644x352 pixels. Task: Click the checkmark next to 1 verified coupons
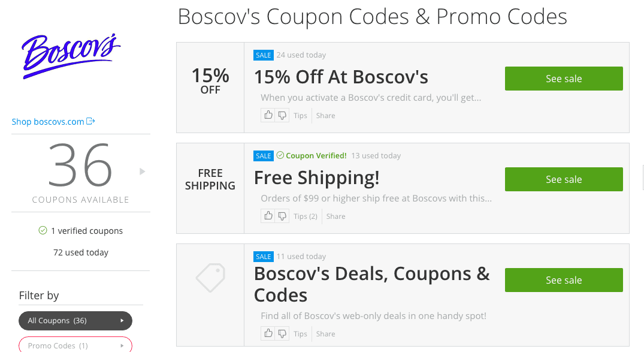(41, 230)
